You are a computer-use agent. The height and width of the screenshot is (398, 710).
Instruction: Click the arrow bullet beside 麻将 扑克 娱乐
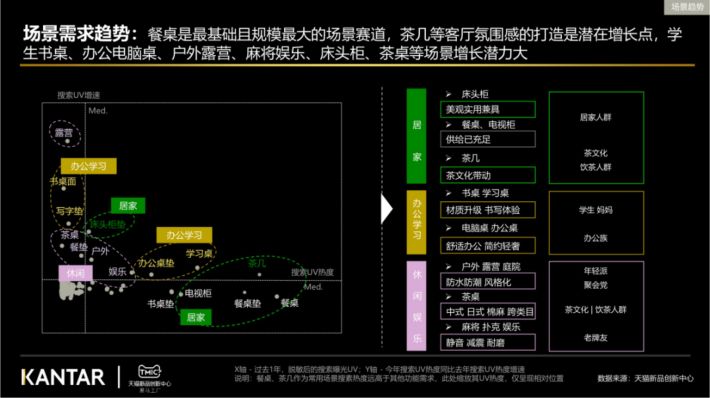coord(448,327)
